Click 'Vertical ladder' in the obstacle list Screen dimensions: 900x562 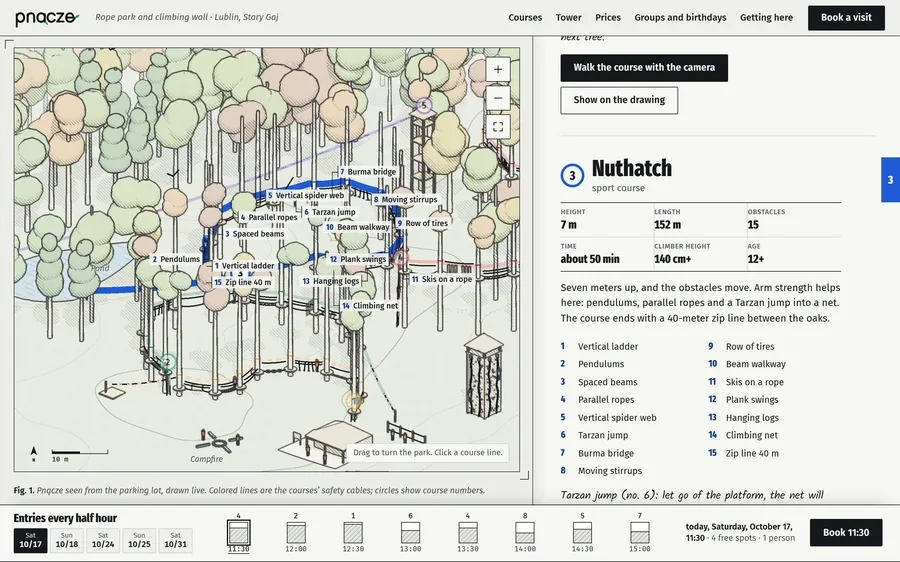pyautogui.click(x=608, y=347)
